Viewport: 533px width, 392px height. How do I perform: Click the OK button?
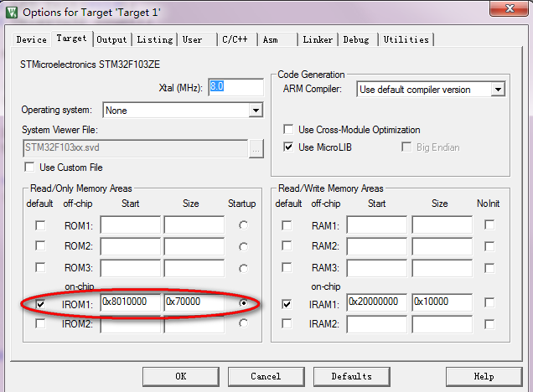(181, 376)
